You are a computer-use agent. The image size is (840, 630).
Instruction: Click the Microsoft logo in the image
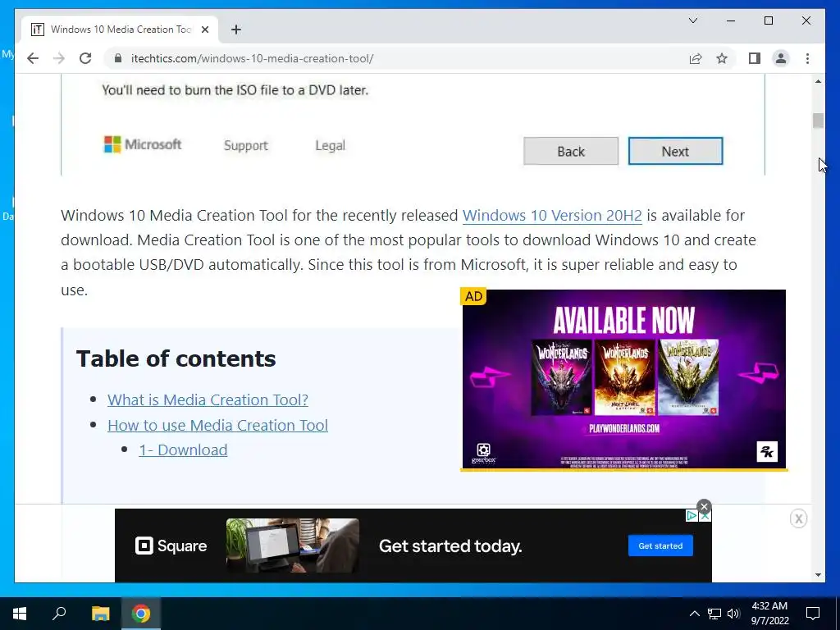point(143,144)
